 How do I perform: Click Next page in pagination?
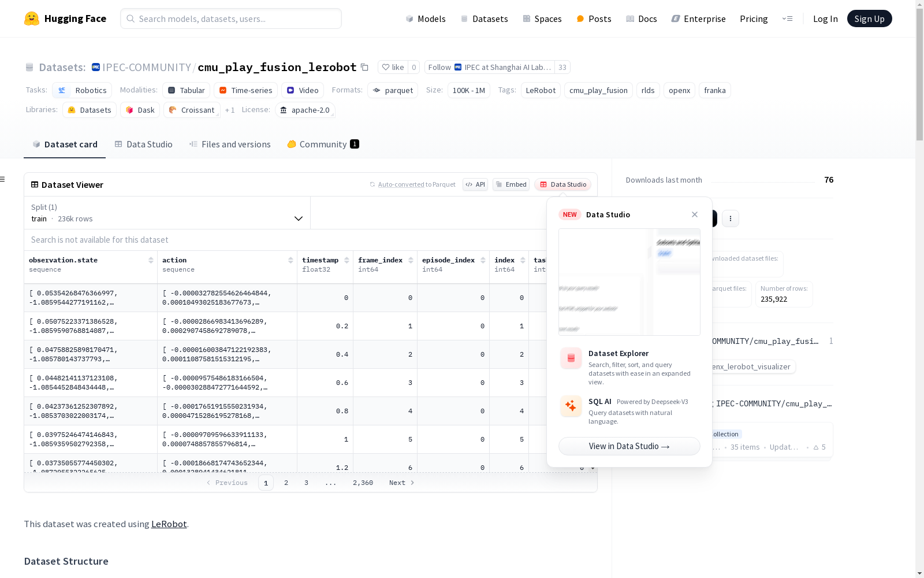tap(401, 483)
